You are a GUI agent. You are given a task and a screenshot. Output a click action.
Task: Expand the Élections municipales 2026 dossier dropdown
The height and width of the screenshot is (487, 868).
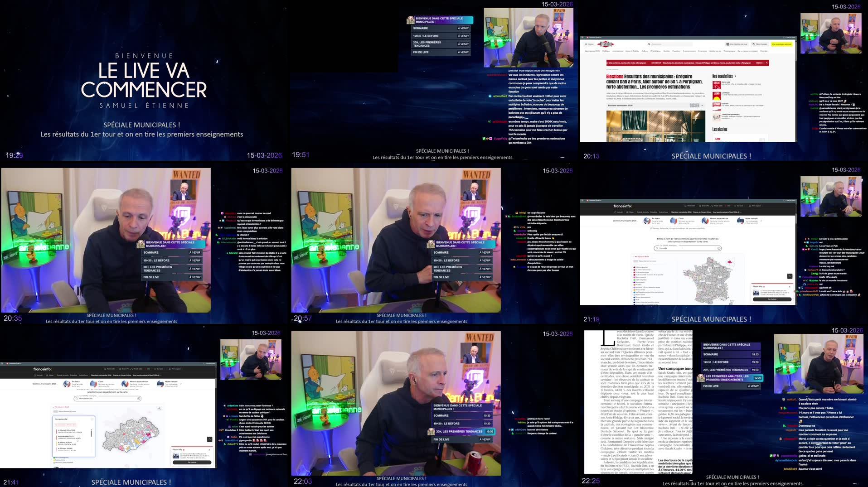click(x=702, y=106)
